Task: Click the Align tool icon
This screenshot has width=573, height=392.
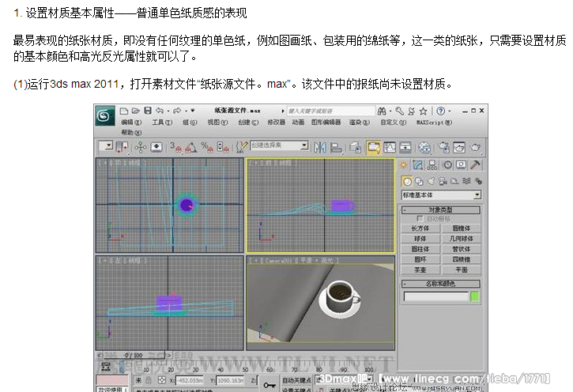Action: (x=336, y=147)
